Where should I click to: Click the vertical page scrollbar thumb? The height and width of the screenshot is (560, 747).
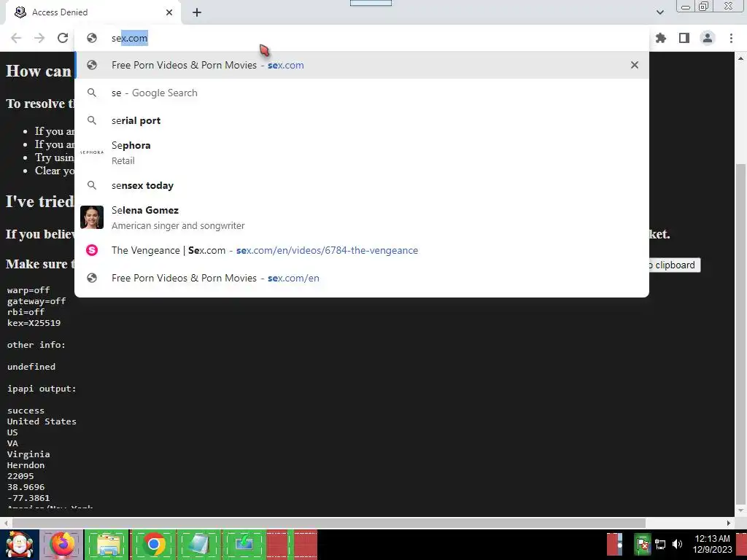(x=741, y=333)
